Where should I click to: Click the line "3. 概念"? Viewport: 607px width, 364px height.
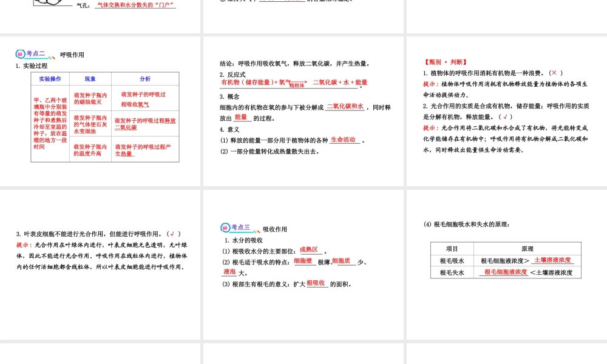(x=229, y=96)
